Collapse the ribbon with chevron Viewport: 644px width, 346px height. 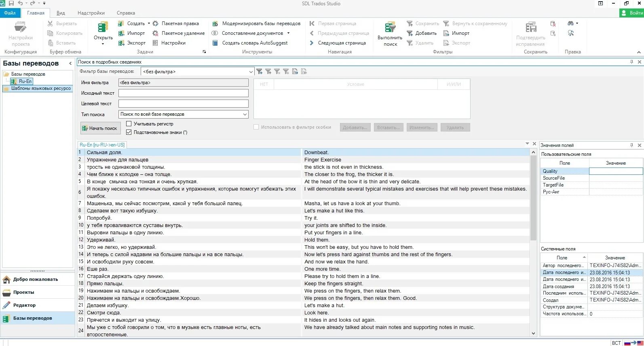tap(639, 52)
